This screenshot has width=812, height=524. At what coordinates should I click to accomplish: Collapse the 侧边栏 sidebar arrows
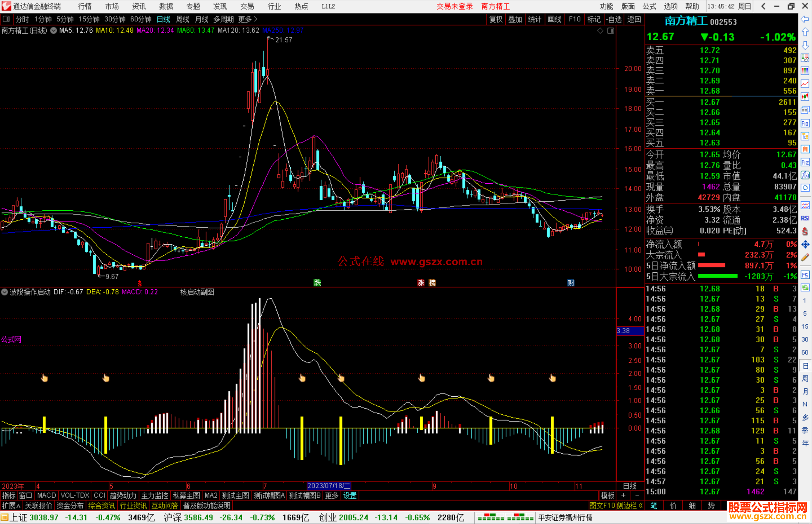point(641,506)
